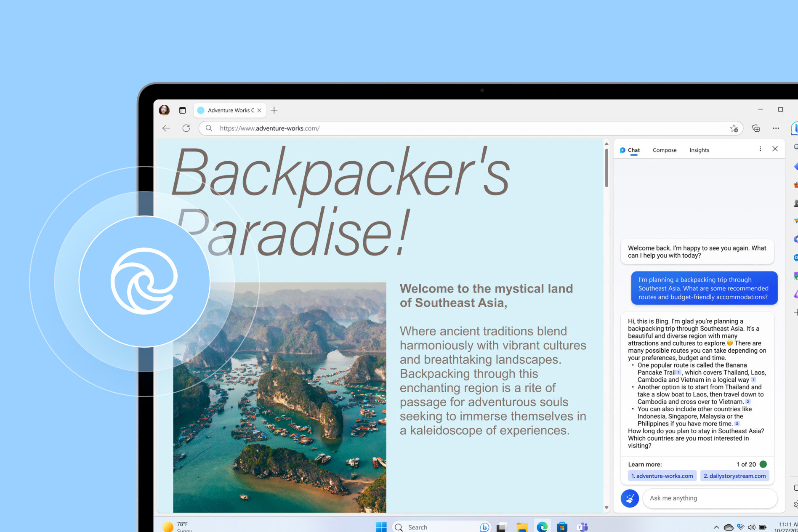
Task: Expand hidden system tray icons
Action: pos(716,527)
